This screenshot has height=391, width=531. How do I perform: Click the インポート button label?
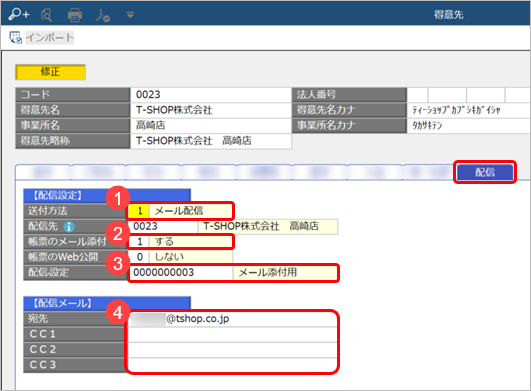[x=49, y=37]
